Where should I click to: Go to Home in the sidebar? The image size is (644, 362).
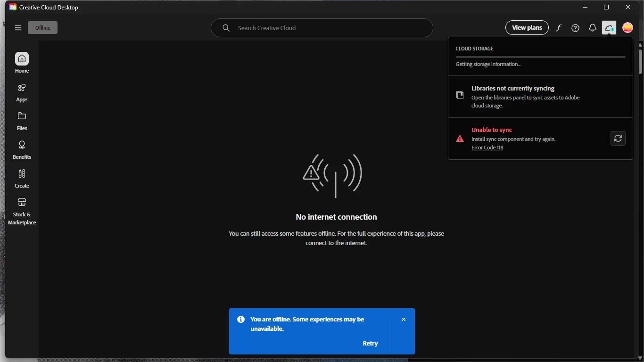[x=22, y=63]
